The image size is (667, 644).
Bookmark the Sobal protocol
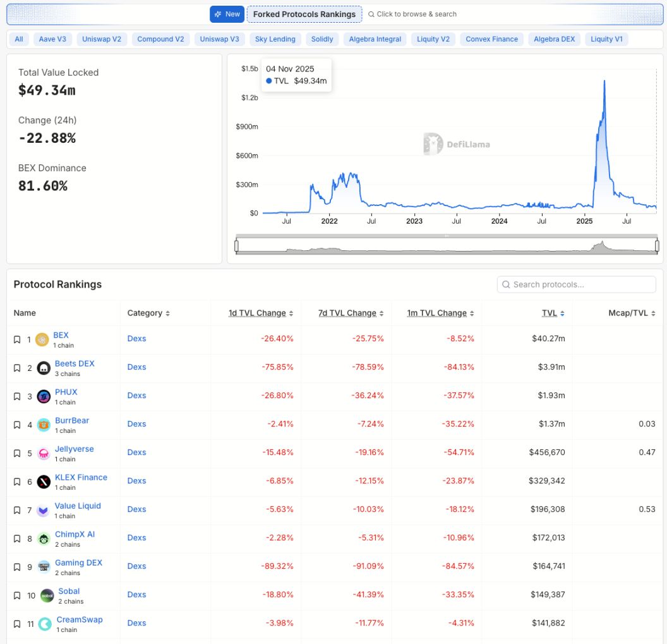[17, 595]
